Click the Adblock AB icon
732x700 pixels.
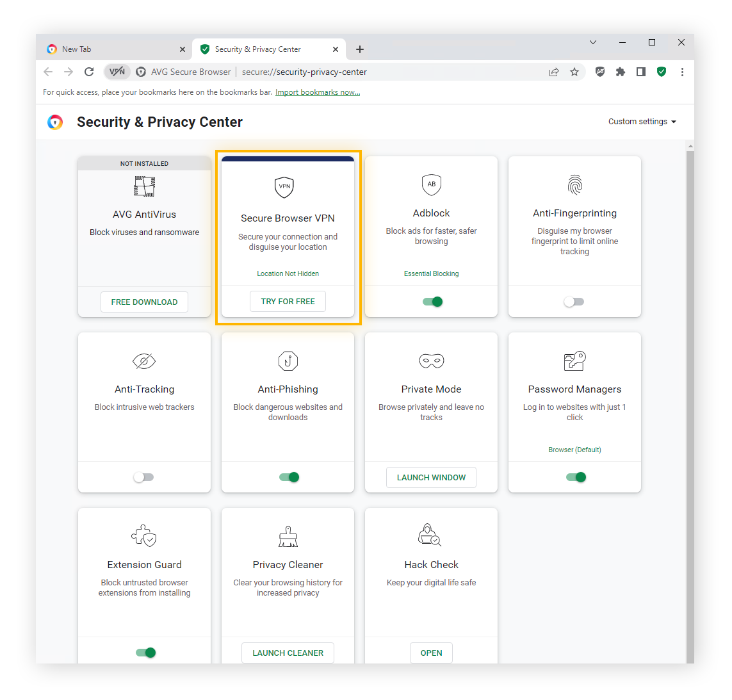click(x=431, y=185)
